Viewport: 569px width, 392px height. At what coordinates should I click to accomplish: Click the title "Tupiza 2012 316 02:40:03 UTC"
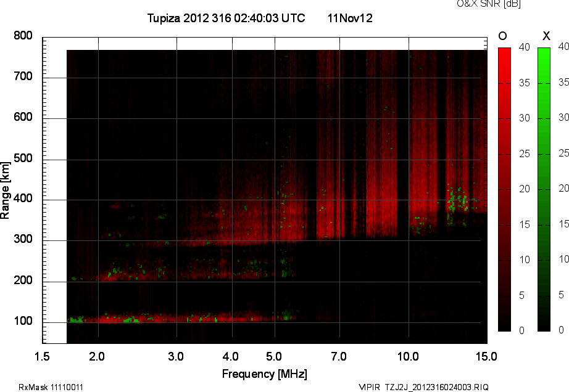[226, 18]
